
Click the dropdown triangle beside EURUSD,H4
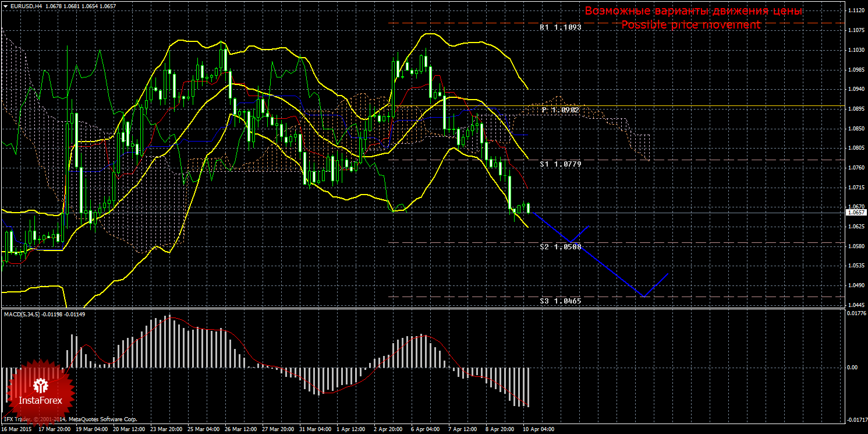click(5, 6)
